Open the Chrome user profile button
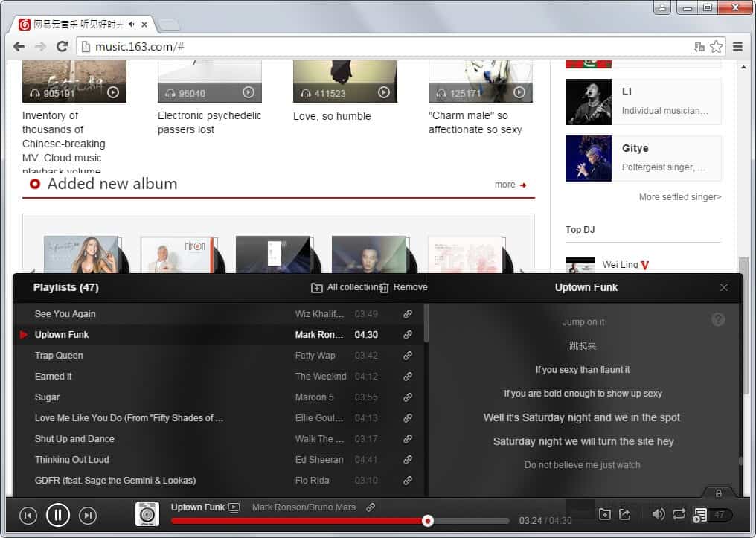Viewport: 756px width, 538px height. [662, 7]
